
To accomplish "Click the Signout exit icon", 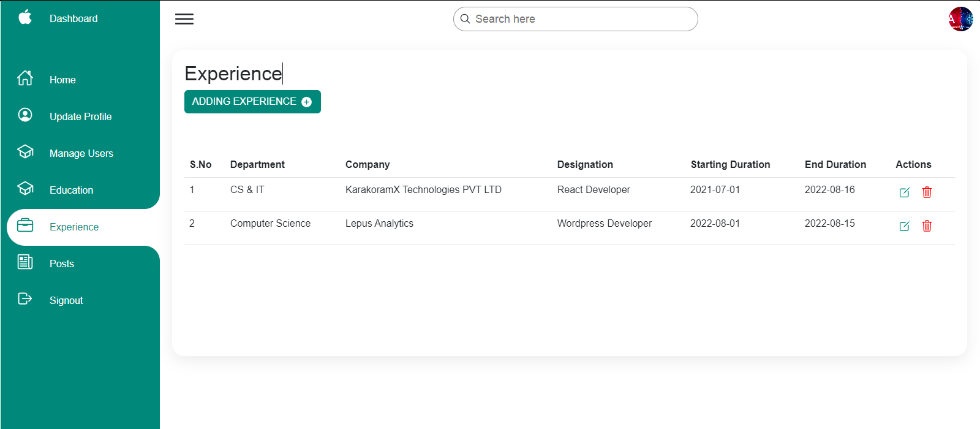I will [x=25, y=298].
